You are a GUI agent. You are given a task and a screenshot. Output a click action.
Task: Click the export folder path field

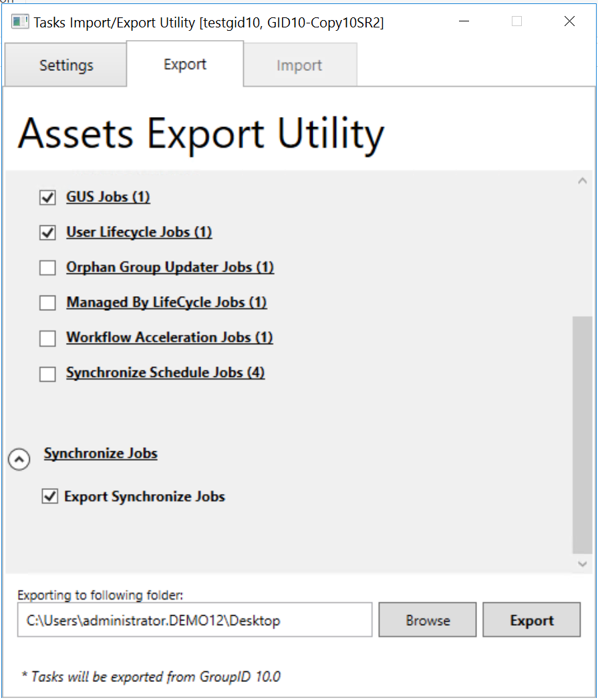(194, 619)
